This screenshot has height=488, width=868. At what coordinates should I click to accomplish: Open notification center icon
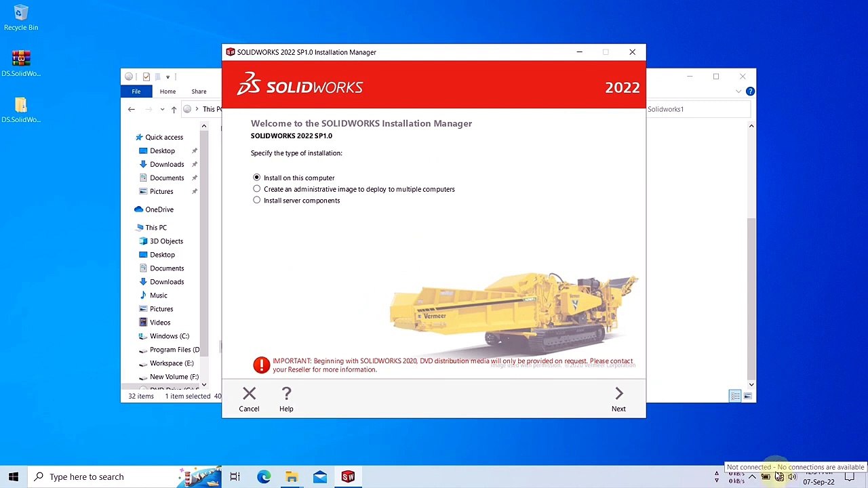click(850, 476)
